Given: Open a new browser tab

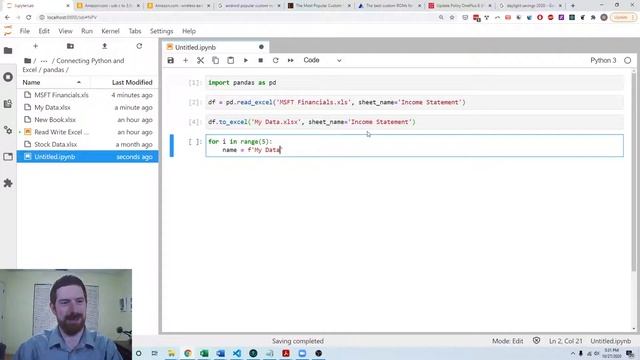Looking at the screenshot, I should pos(573,6).
